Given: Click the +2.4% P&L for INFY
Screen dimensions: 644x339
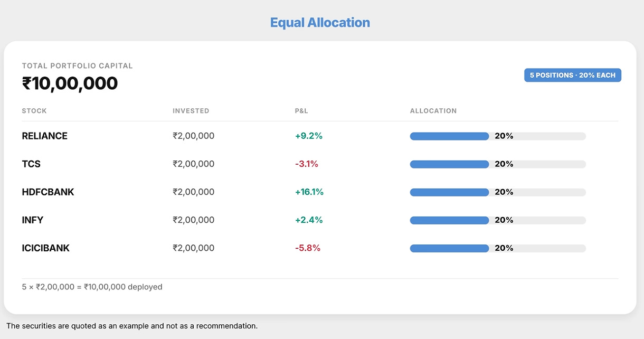Looking at the screenshot, I should [x=309, y=220].
